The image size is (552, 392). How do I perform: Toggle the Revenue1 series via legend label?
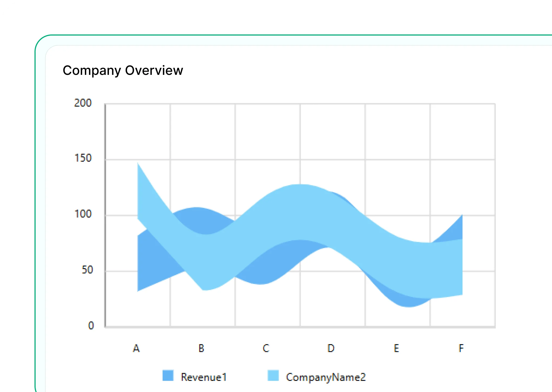[x=203, y=377]
